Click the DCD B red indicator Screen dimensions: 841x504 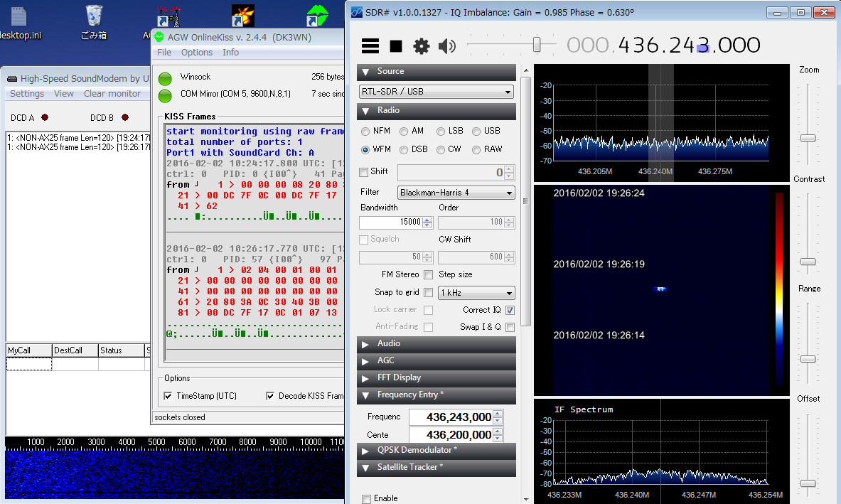[125, 117]
